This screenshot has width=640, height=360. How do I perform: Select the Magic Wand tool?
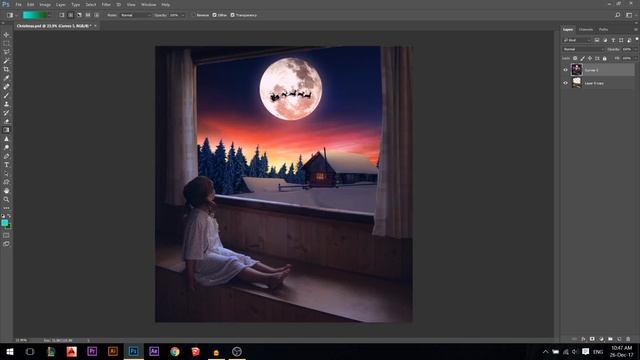tap(6, 60)
